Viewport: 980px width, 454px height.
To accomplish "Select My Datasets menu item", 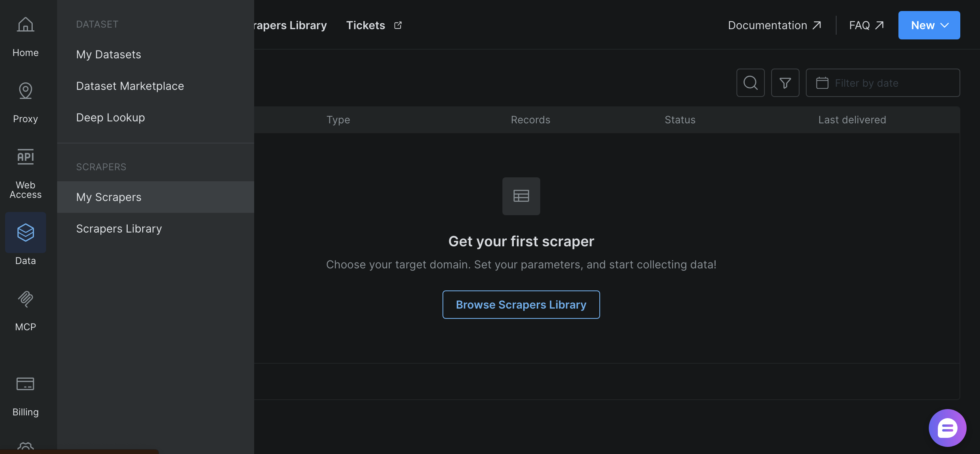I will pos(108,54).
